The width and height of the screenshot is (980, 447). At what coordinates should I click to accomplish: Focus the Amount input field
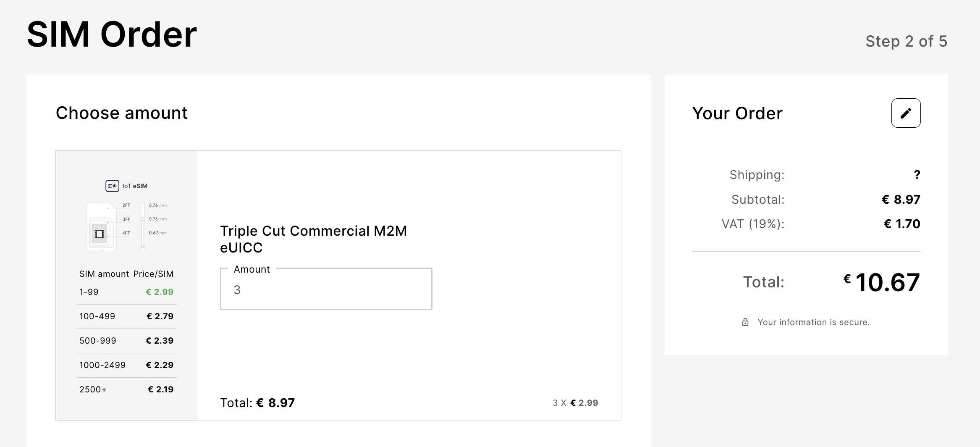pos(326,289)
